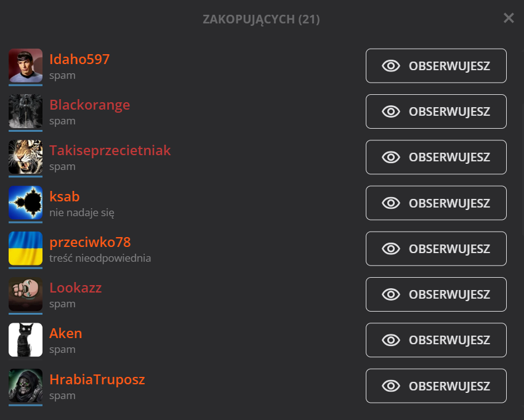Click the eye icon in ksab's row
This screenshot has height=420, width=524.
pyautogui.click(x=391, y=203)
